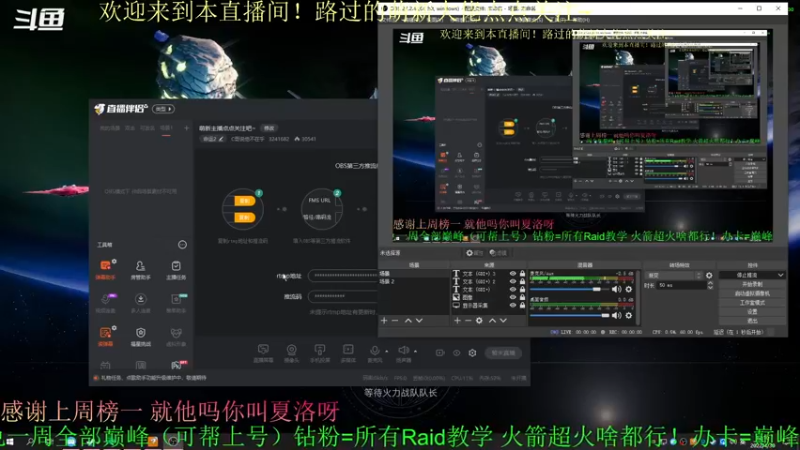Click the 修改 button beside room title
Screen dimensions: 800x450
[269, 128]
